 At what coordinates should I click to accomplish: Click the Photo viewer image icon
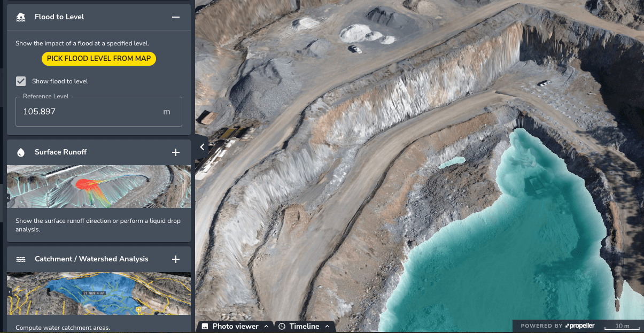[205, 326]
